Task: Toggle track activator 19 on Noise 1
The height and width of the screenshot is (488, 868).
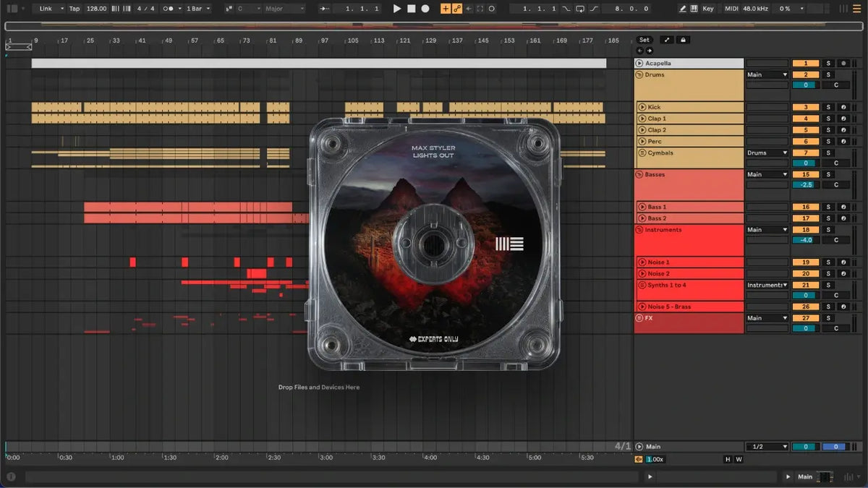Action: point(805,262)
